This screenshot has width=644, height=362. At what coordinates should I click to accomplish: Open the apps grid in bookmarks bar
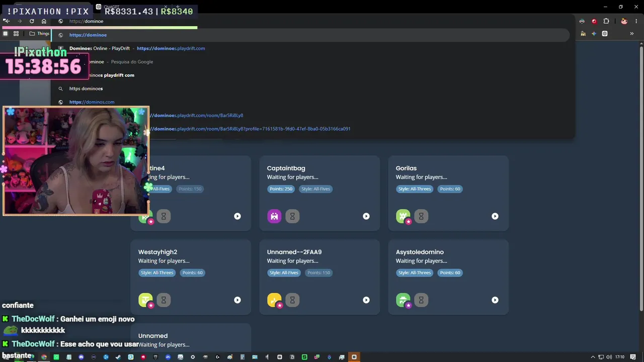pyautogui.click(x=16, y=34)
